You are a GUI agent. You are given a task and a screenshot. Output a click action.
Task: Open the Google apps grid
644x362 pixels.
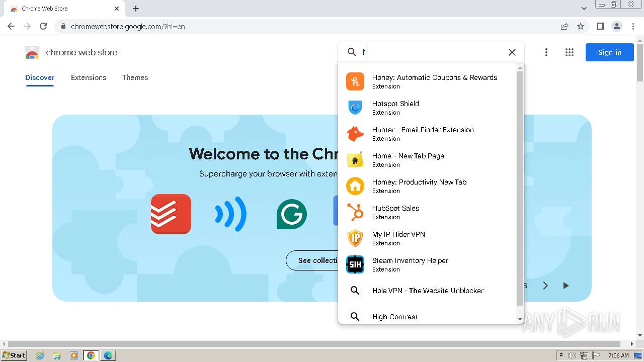570,52
